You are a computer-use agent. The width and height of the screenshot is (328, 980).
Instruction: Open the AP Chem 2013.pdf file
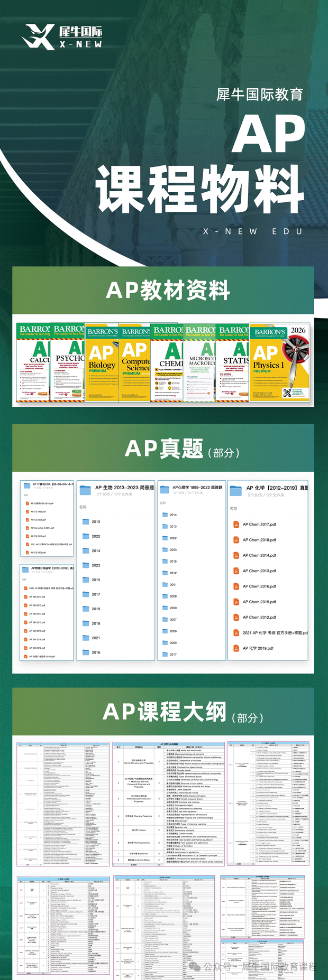coord(255,571)
